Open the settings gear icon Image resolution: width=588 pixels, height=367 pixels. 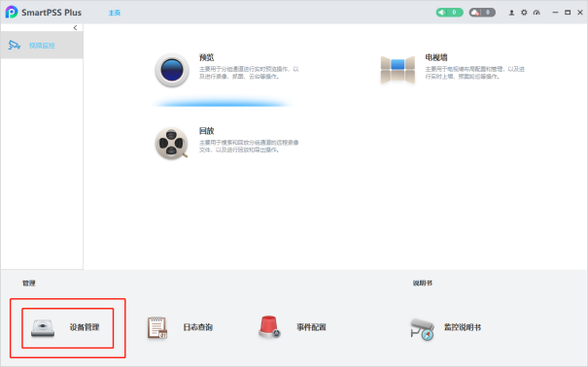coord(524,13)
